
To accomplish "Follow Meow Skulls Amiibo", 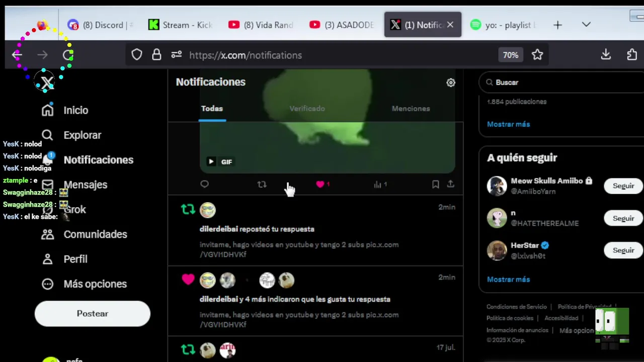I will [623, 186].
